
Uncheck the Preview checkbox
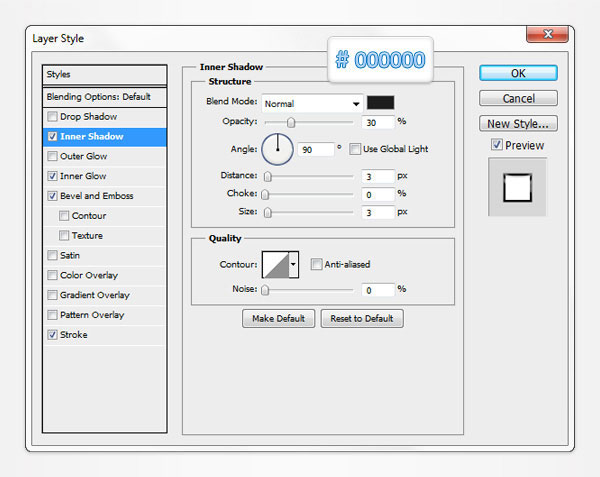coord(497,146)
